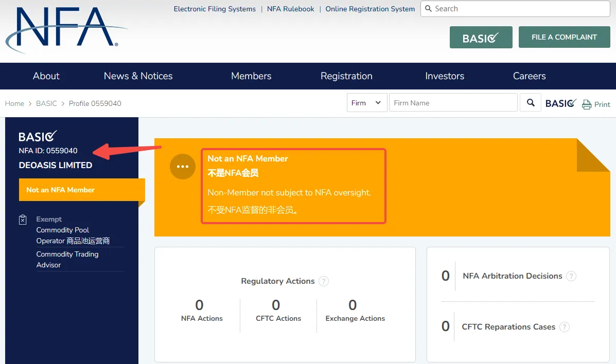
Task: Open the Registration menu
Action: tap(346, 76)
